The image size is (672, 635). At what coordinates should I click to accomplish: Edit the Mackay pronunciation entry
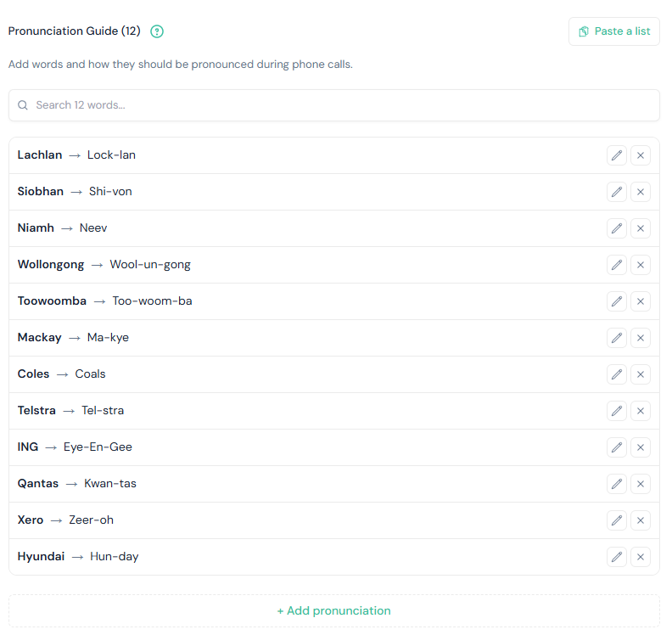[x=617, y=338]
